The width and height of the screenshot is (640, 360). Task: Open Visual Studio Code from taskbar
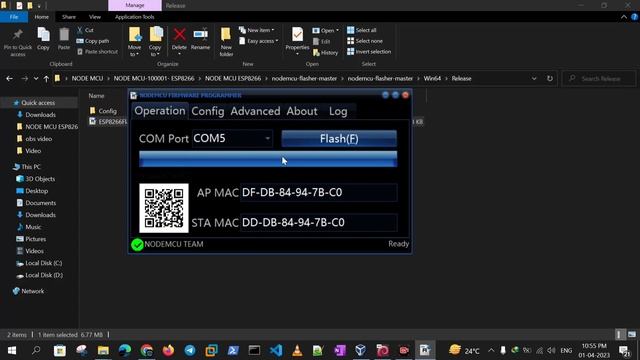tap(276, 350)
